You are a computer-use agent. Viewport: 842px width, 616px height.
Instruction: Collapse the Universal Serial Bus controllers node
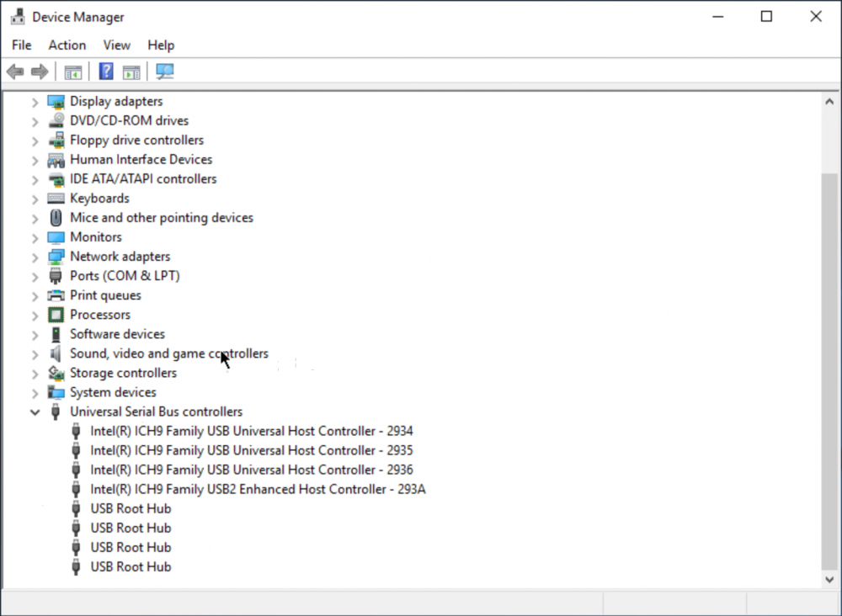35,412
